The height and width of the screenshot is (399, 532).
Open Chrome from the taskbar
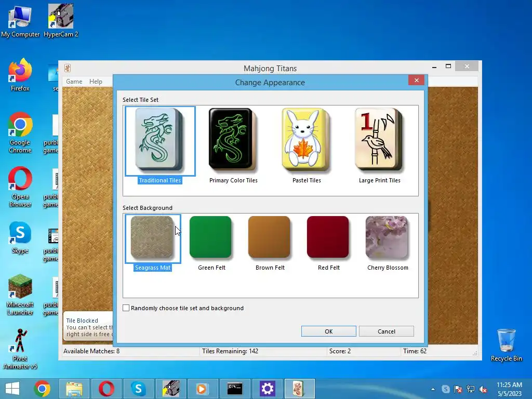[x=43, y=389]
